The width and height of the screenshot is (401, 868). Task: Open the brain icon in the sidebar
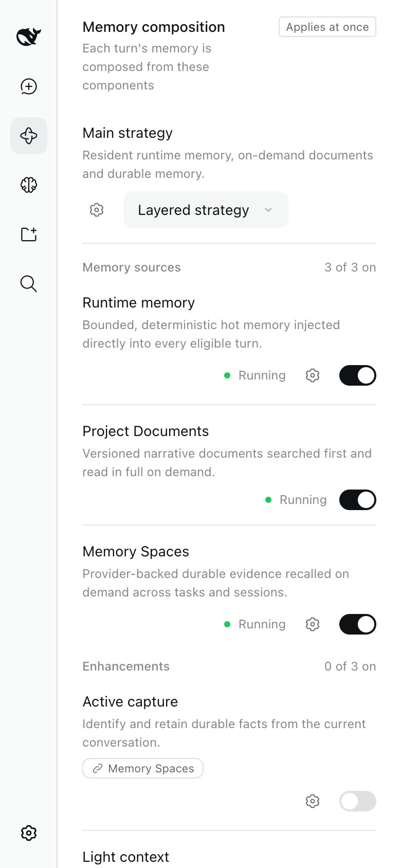[29, 185]
